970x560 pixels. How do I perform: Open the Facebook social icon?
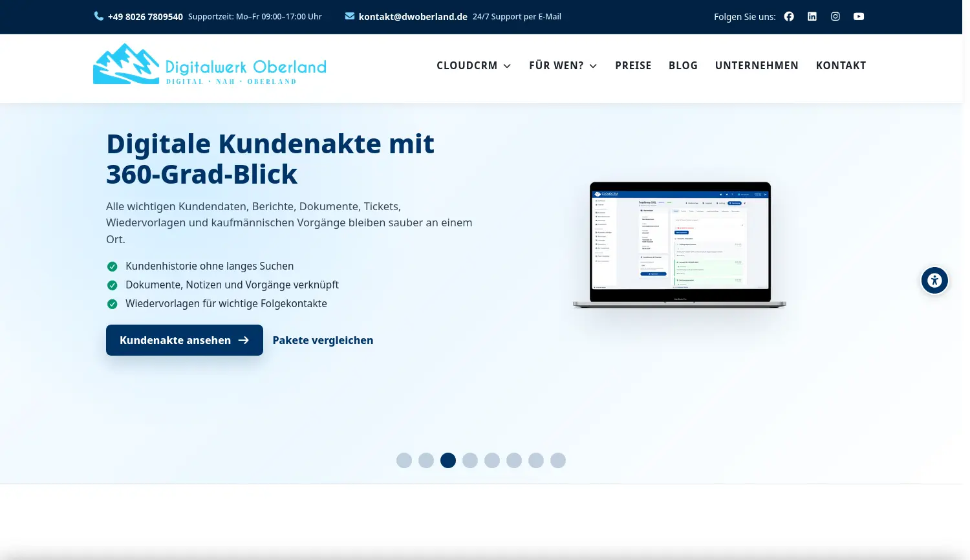point(789,17)
